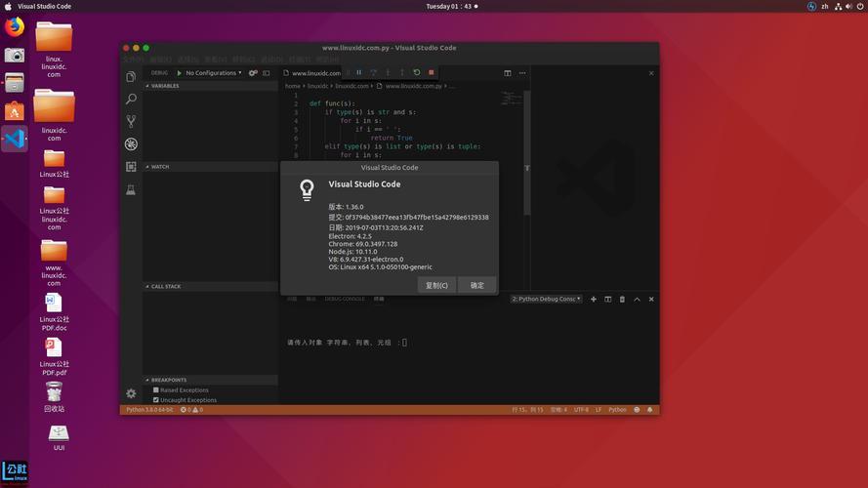Open the Debug view in activity bar
The width and height of the screenshot is (868, 488).
tap(131, 143)
